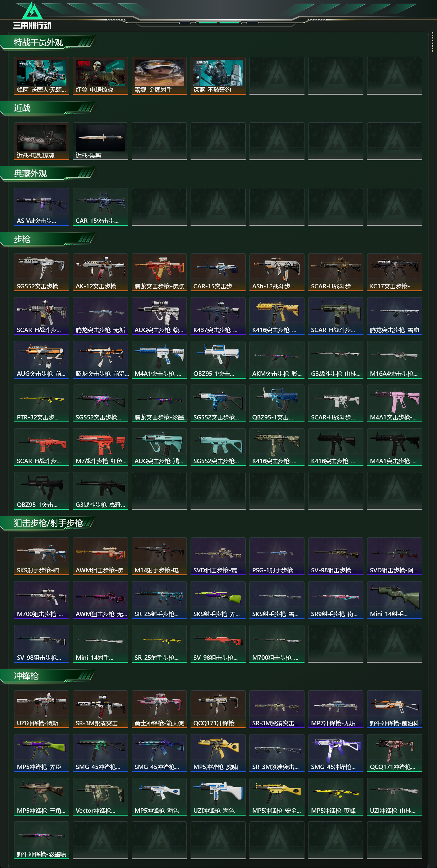Open the AS Val突击步枪 collectible skin
This screenshot has width=437, height=868.
pos(41,207)
